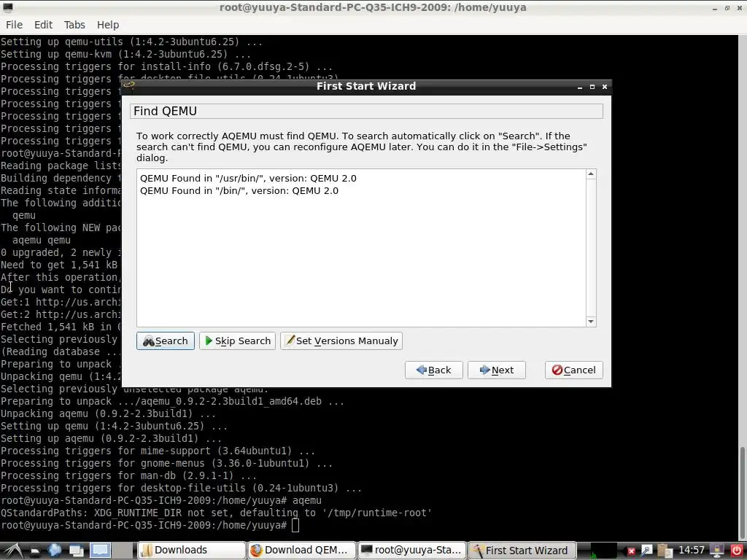747x560 pixels.
Task: Click Set Versions Manualy button
Action: pyautogui.click(x=341, y=341)
